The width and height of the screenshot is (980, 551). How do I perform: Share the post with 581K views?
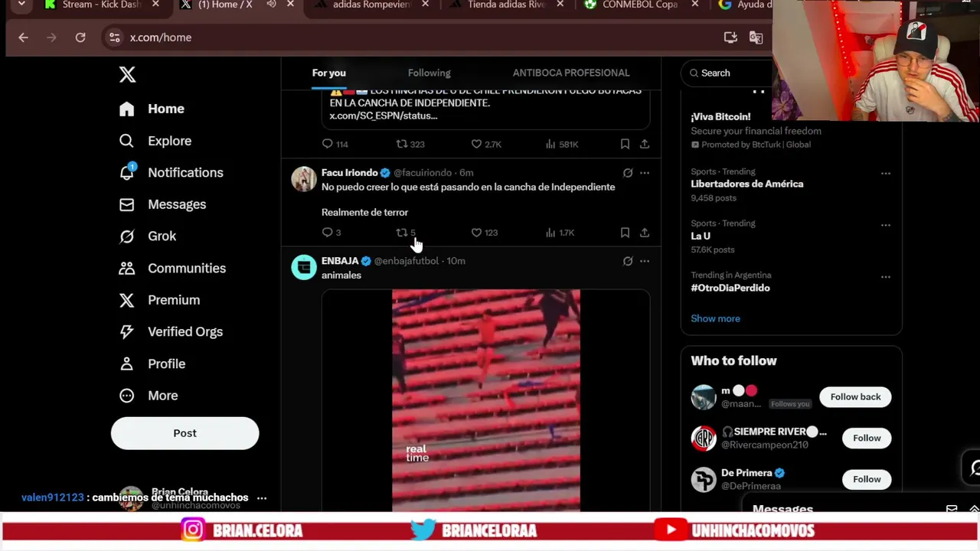click(645, 144)
